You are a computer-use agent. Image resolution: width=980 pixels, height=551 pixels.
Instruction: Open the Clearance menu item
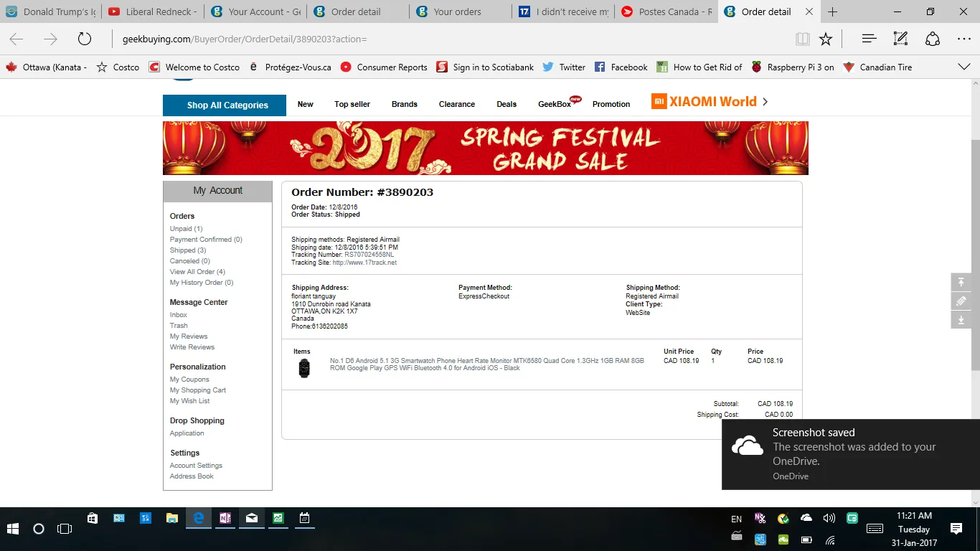(x=457, y=104)
